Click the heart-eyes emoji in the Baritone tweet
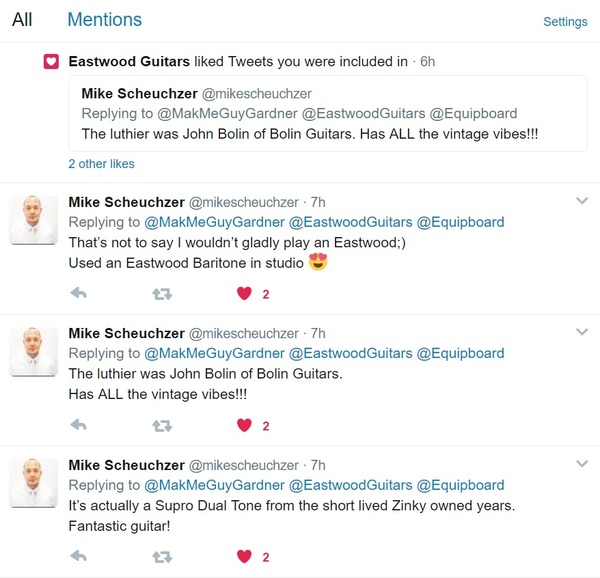Screen dimensions: 600x578 (x=318, y=262)
